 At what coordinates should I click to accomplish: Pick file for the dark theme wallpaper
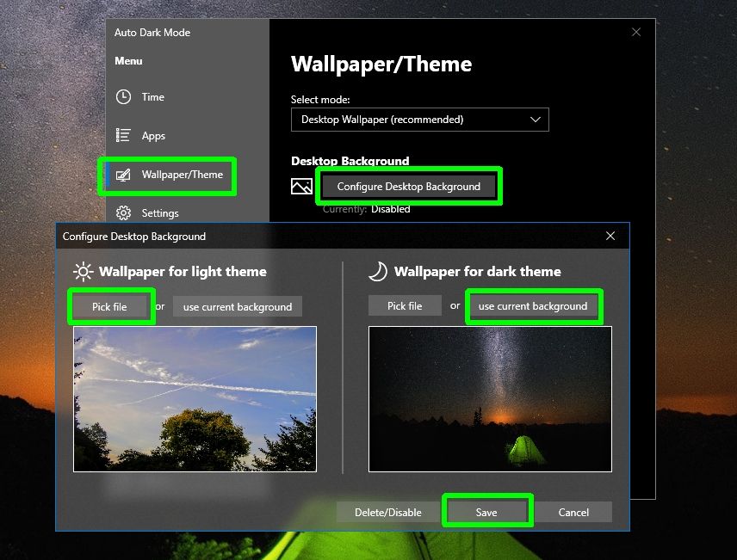(405, 305)
